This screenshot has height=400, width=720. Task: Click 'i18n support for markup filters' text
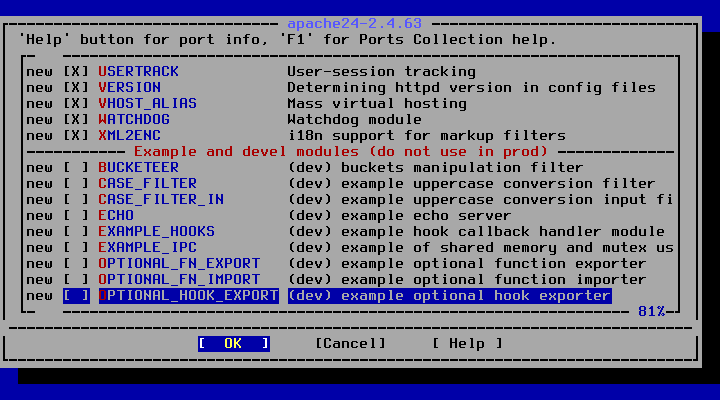427,136
